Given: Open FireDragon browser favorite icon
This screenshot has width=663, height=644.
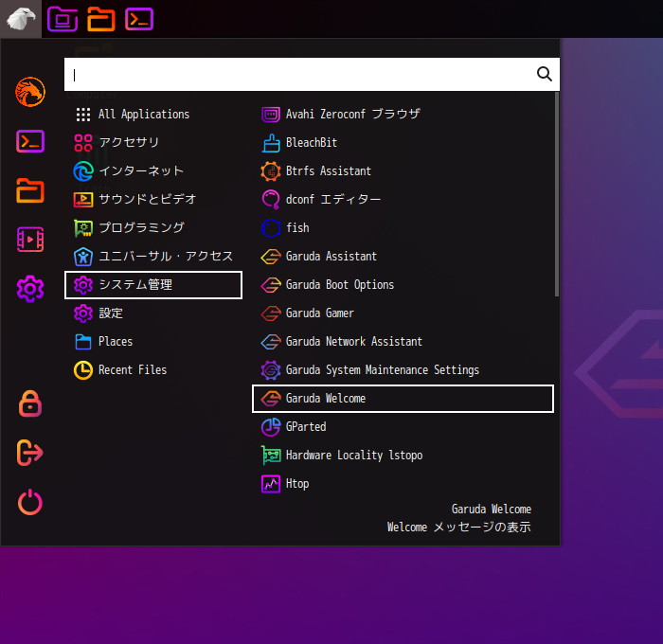Looking at the screenshot, I should point(30,92).
